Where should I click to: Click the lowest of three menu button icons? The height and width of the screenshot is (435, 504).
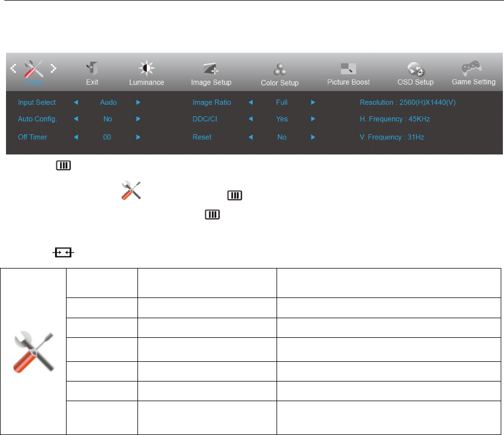tap(212, 214)
